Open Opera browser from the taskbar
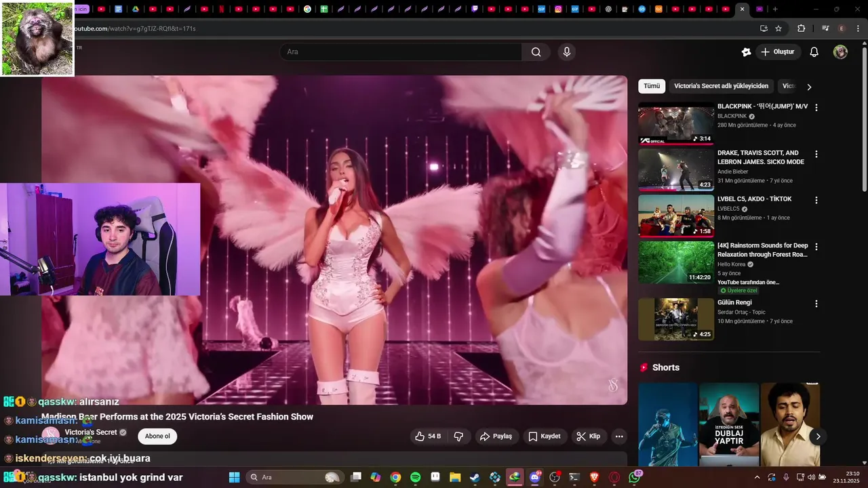This screenshot has height=488, width=868. point(614,477)
